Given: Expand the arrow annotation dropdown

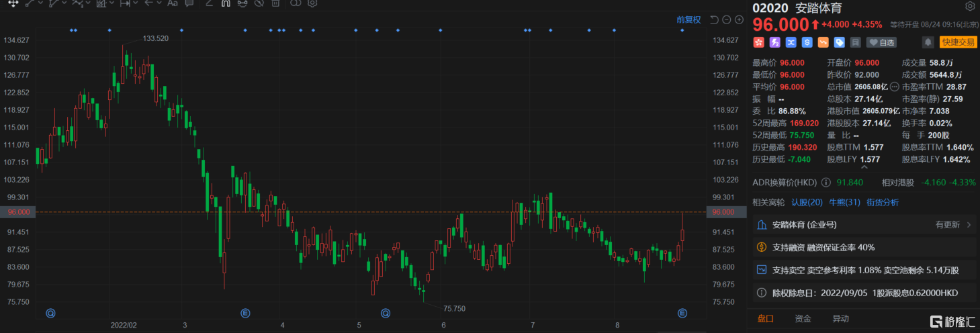Looking at the screenshot, I should (x=159, y=3).
